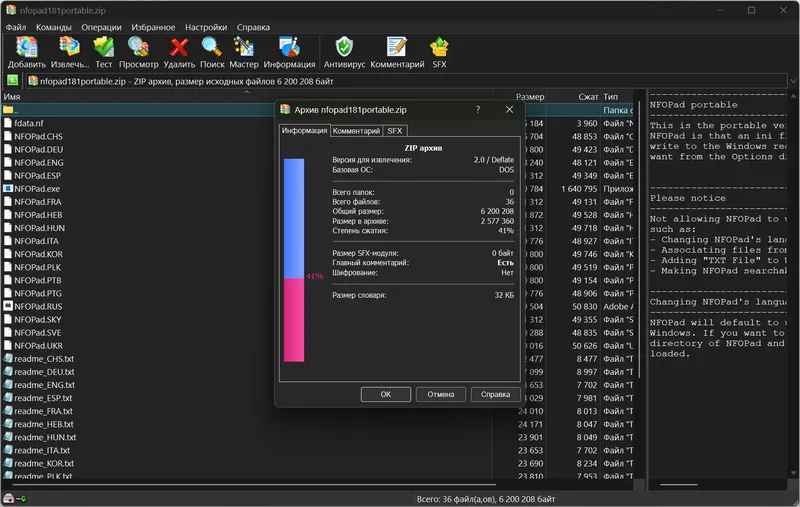Click the status bar total files text
This screenshot has width=800, height=507.
485,499
